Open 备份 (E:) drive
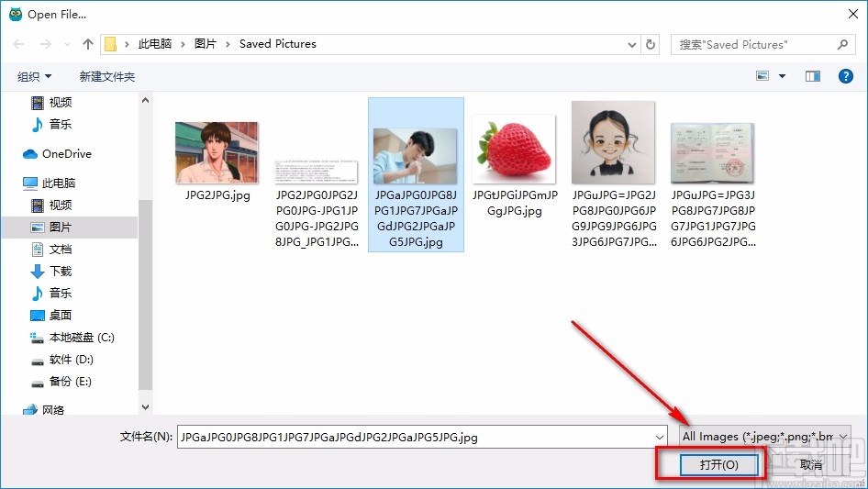This screenshot has width=868, height=489. coord(61,382)
